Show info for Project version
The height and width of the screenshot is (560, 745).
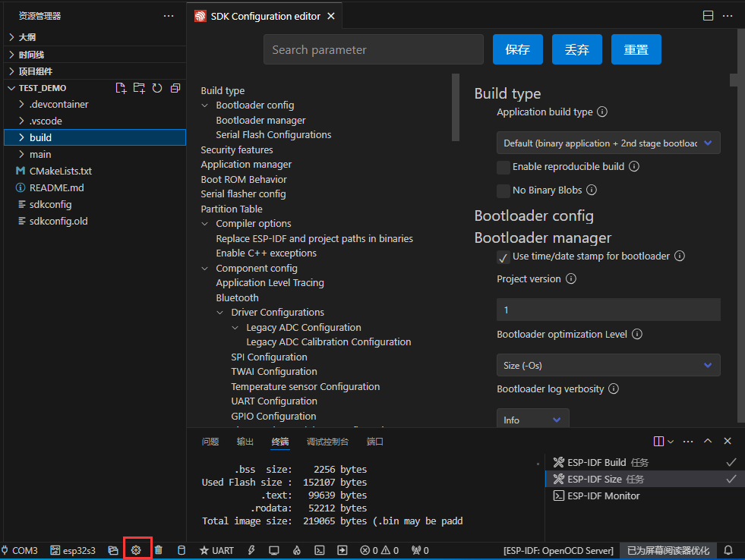point(571,279)
